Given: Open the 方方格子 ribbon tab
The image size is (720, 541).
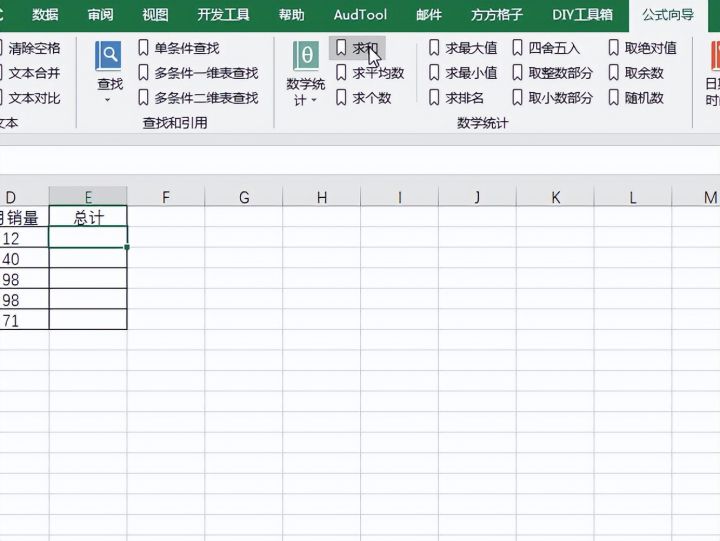Looking at the screenshot, I should click(497, 15).
